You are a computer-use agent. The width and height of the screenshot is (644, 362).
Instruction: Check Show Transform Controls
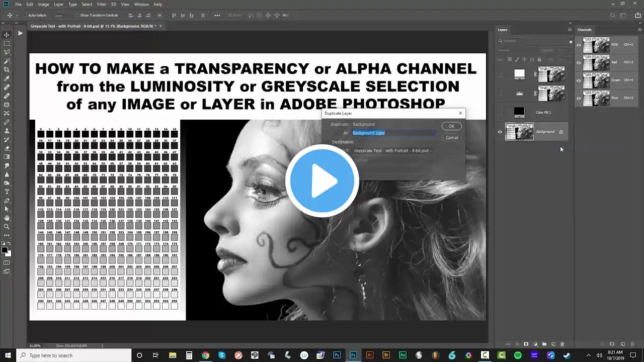click(77, 16)
